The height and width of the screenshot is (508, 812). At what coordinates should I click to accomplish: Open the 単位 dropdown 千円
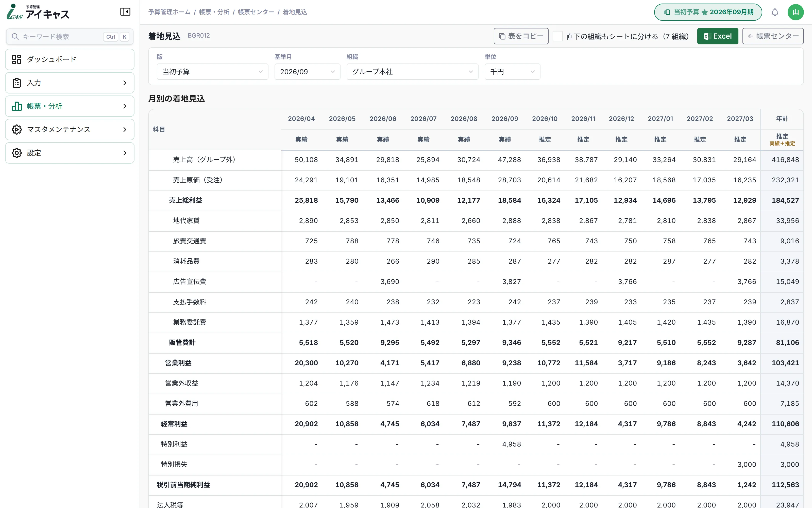click(x=512, y=72)
